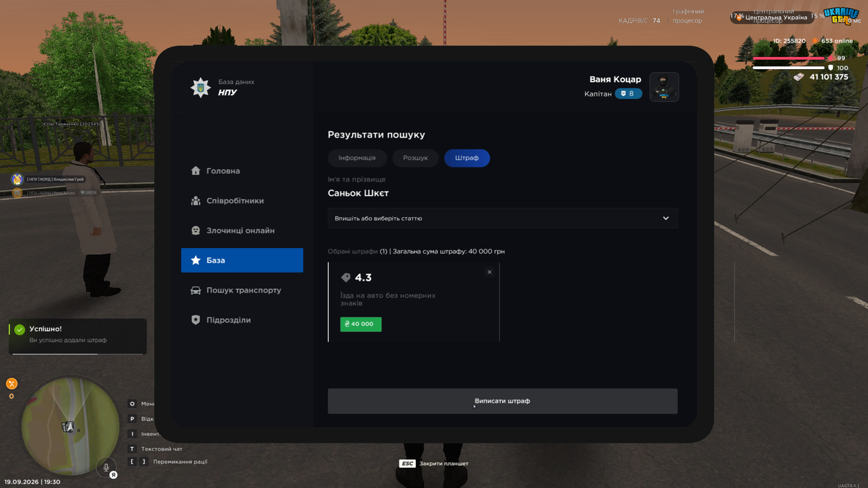Screen dimensions: 868x488
Task: Click the notification timer progress bar
Action: [x=77, y=354]
